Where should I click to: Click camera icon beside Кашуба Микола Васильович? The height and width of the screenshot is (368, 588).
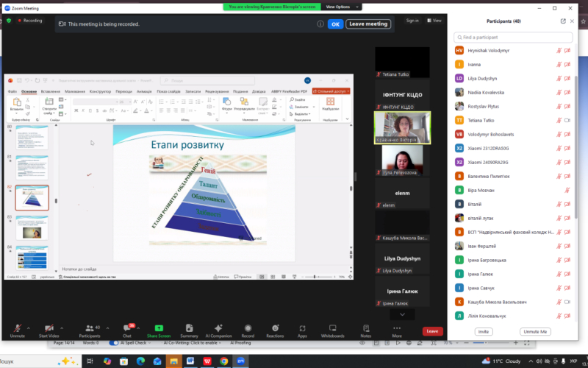coord(567,302)
